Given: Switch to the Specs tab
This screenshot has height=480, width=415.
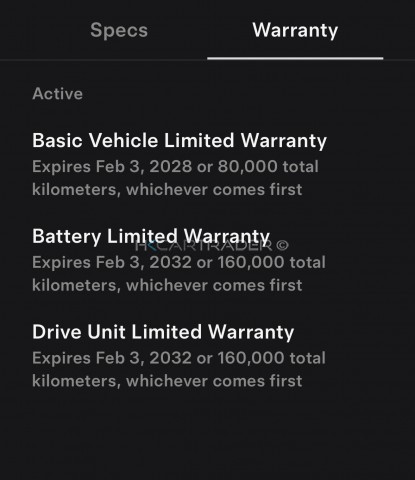Looking at the screenshot, I should click(x=119, y=30).
